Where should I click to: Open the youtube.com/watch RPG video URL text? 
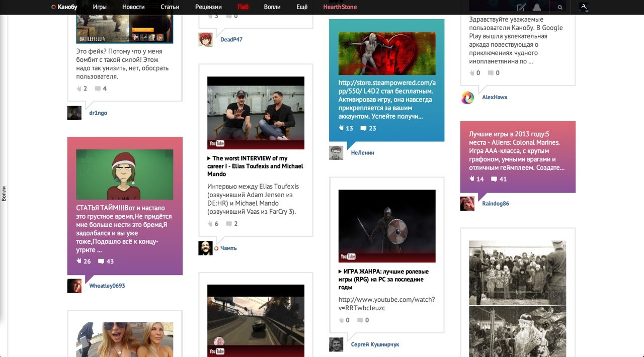(386, 304)
